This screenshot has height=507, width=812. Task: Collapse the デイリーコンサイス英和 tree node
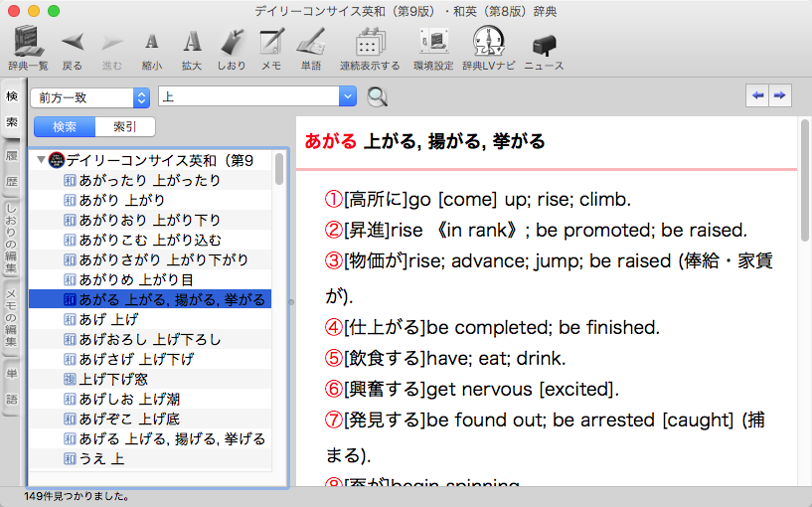coord(40,160)
